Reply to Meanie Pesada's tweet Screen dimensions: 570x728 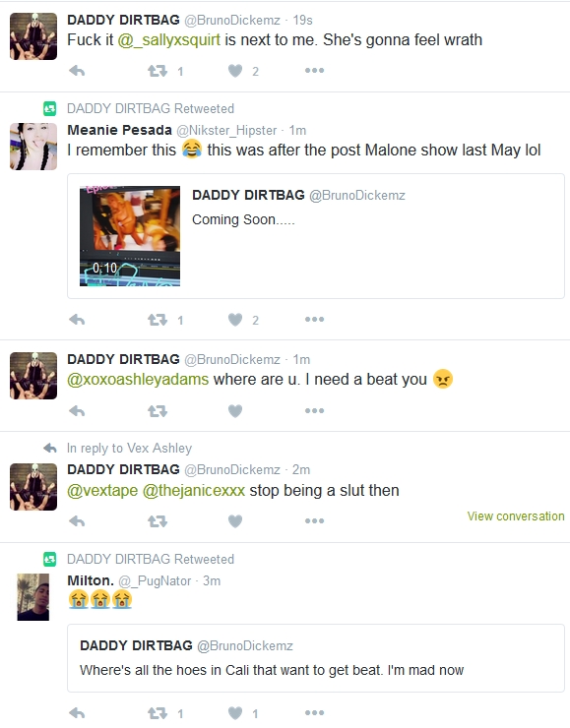tap(77, 320)
